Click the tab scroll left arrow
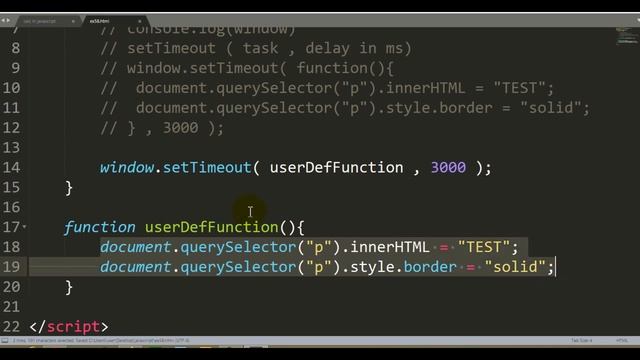640x360 pixels. (x=2, y=20)
